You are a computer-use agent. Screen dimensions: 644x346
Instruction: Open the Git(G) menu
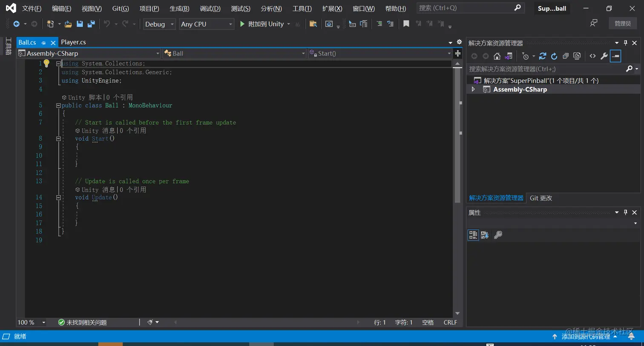[x=121, y=9]
